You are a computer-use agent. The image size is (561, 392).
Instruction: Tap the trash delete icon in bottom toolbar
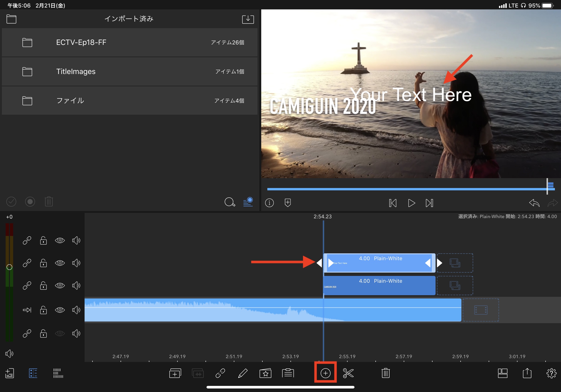click(x=386, y=373)
